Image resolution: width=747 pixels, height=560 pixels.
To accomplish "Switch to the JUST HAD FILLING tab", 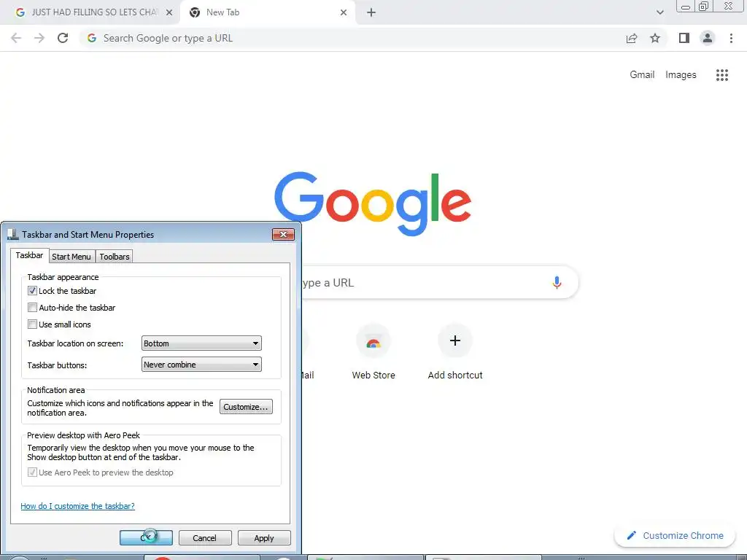I will (90, 13).
